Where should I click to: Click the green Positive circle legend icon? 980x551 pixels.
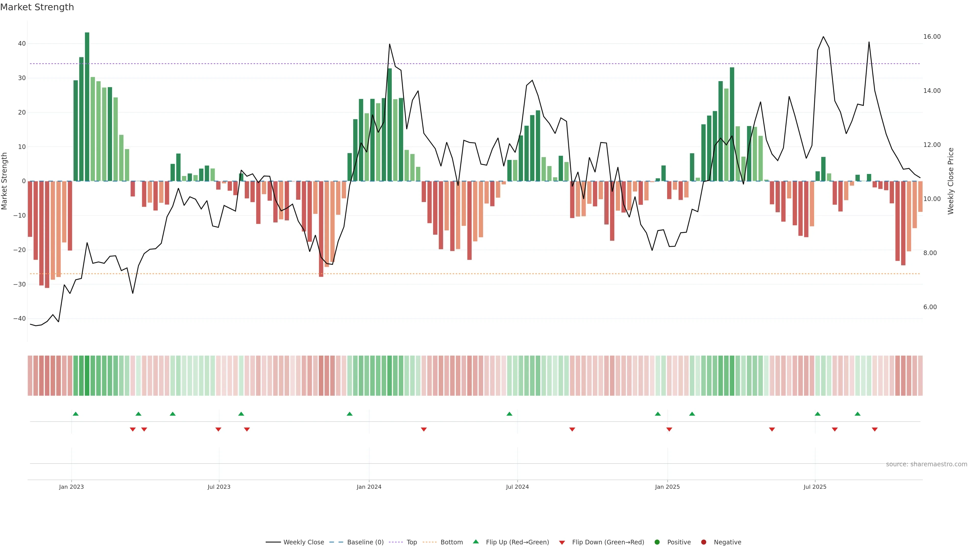point(657,542)
